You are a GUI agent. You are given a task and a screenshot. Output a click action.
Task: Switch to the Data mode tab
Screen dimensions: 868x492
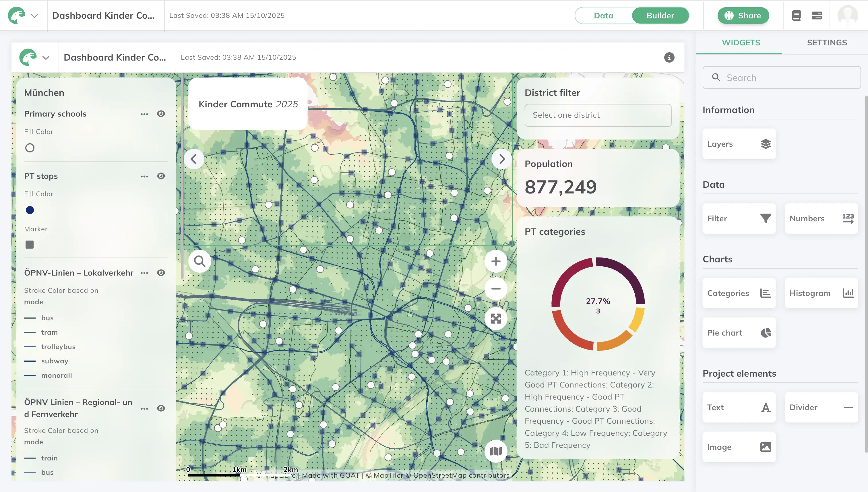[x=603, y=16]
